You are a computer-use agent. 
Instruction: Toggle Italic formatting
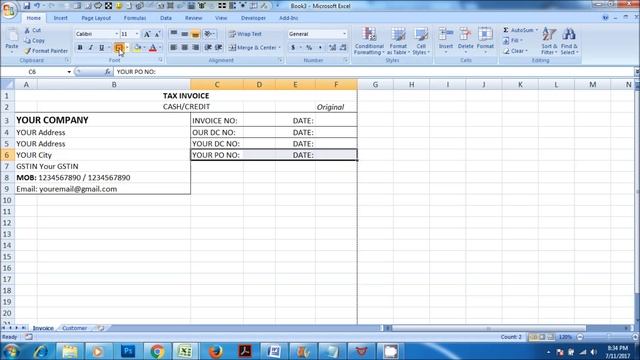click(x=91, y=48)
